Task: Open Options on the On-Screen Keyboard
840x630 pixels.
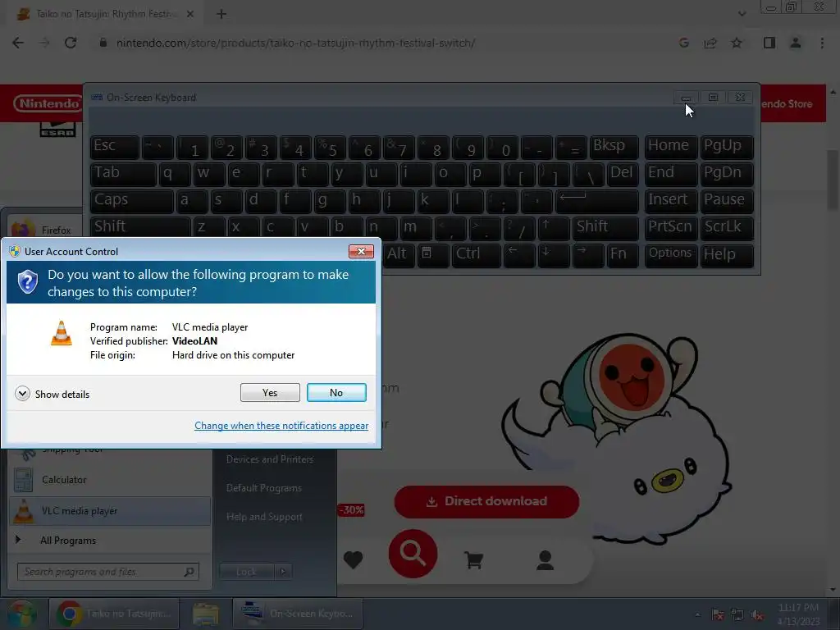Action: pyautogui.click(x=670, y=254)
